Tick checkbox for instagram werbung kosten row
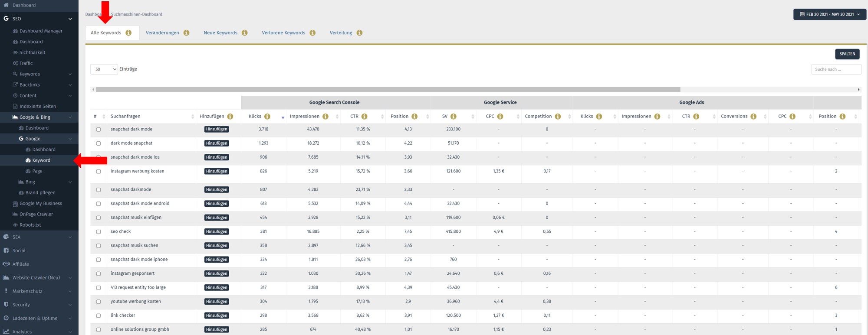The image size is (868, 335). [99, 172]
